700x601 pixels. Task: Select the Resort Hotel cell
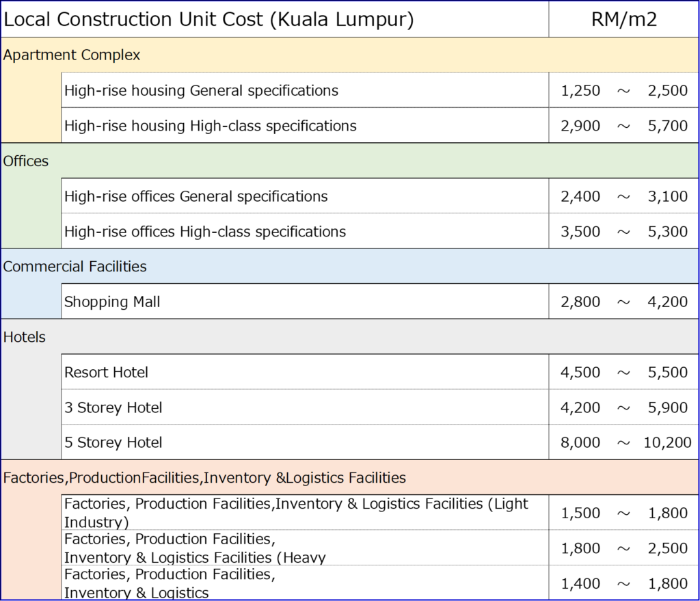[x=305, y=372]
